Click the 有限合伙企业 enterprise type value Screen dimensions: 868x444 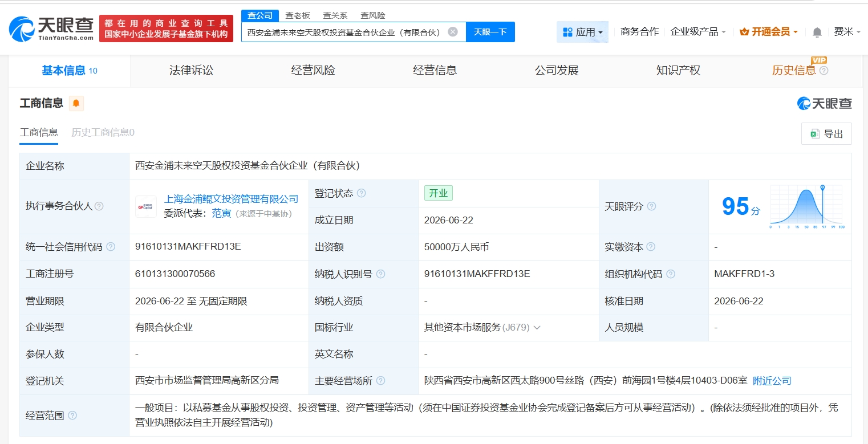point(164,328)
